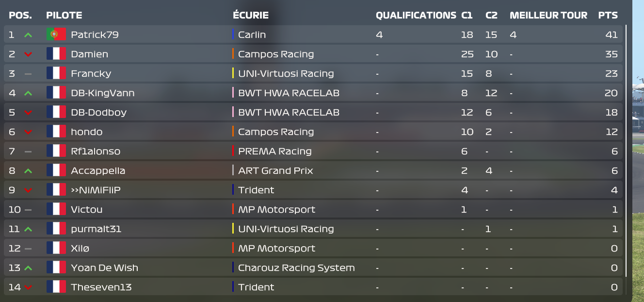Click the PREMA Racing team name
Image resolution: width=644 pixels, height=302 pixels.
click(x=275, y=151)
